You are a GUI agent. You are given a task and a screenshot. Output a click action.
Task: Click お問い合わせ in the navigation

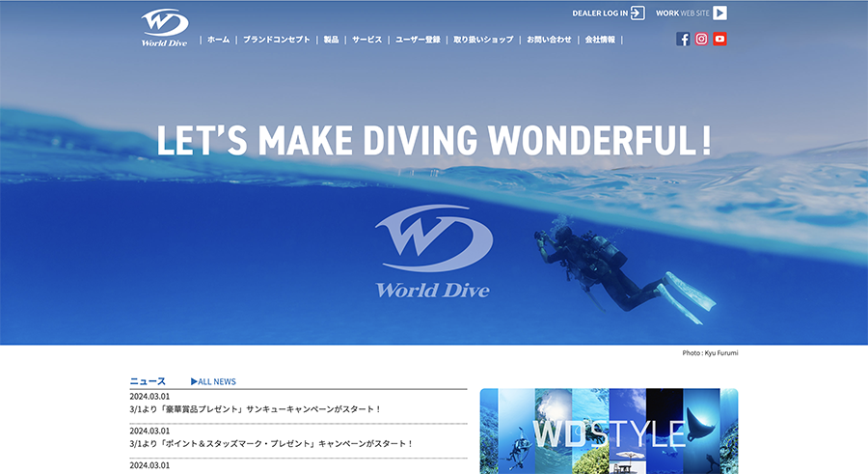549,40
